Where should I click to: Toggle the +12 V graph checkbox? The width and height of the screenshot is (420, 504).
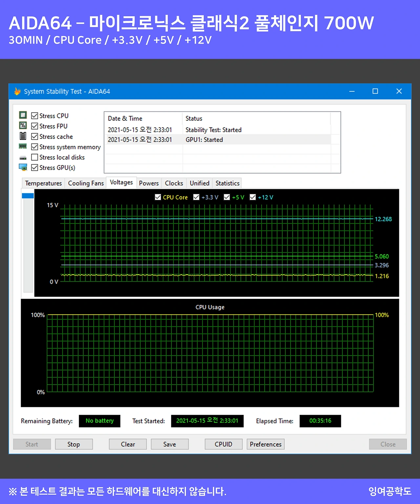(253, 197)
